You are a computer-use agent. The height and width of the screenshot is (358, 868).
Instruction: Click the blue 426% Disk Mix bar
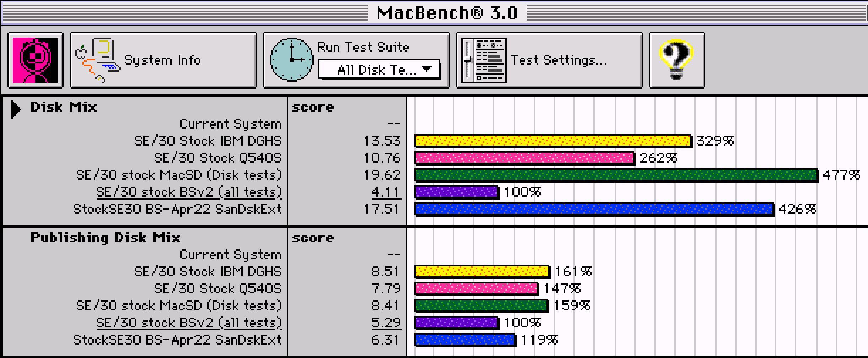coord(594,209)
